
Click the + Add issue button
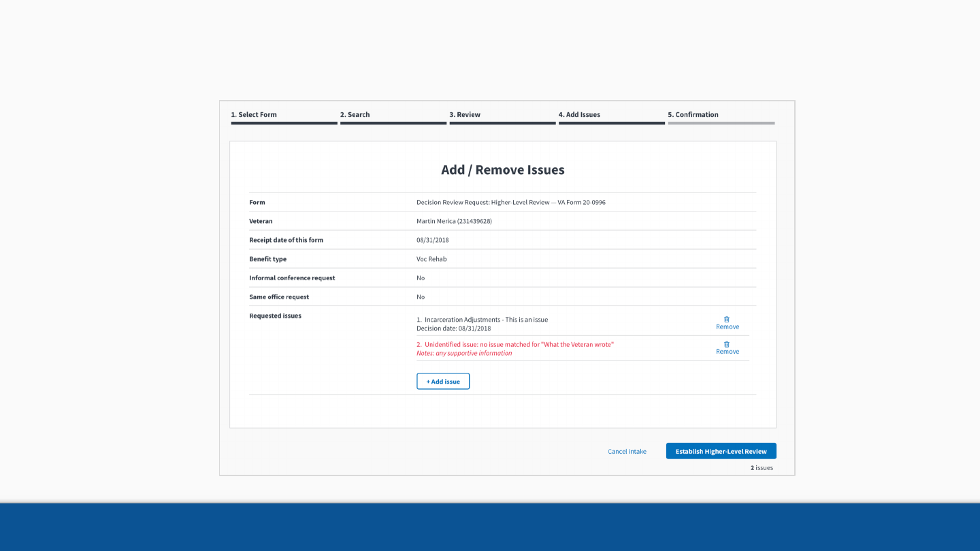click(443, 382)
